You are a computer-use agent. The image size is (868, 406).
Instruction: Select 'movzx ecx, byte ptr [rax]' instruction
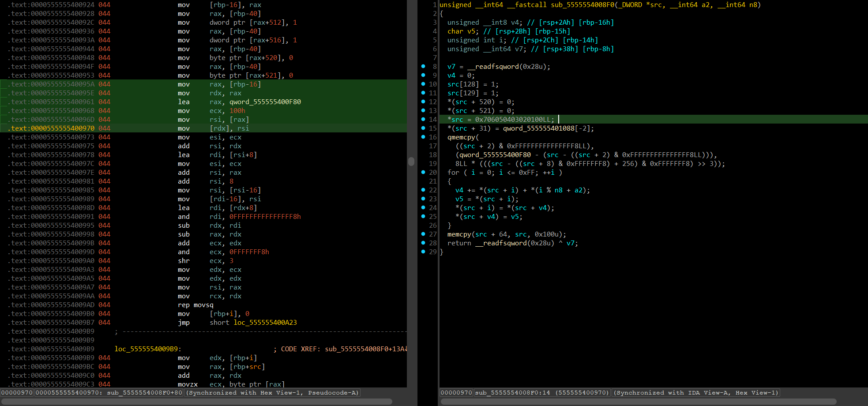(231, 384)
